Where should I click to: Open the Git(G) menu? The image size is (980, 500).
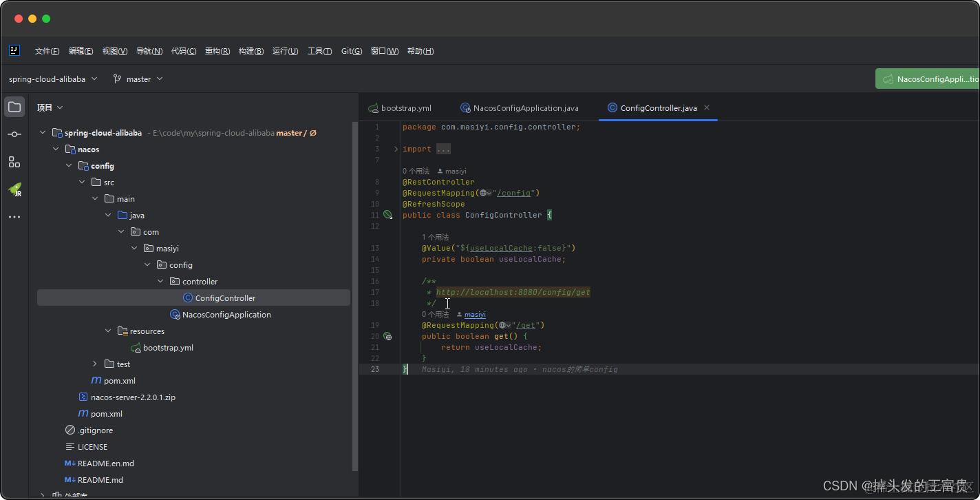(352, 51)
